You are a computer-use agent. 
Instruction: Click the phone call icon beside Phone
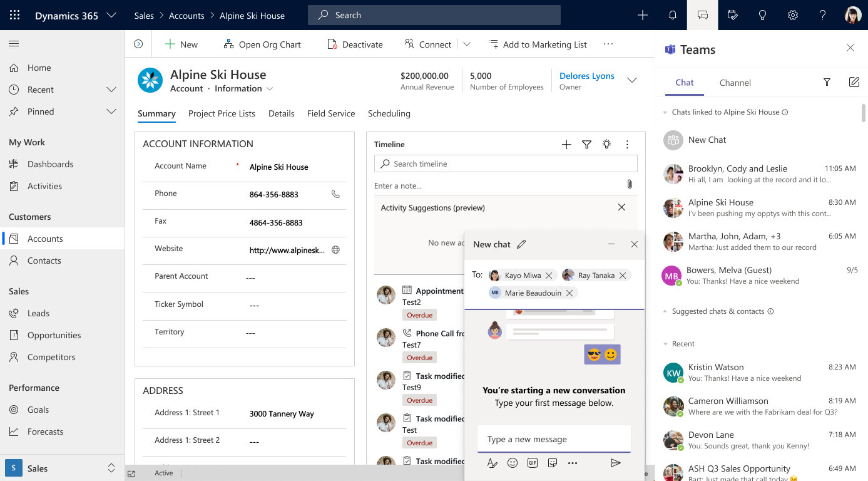pos(335,194)
